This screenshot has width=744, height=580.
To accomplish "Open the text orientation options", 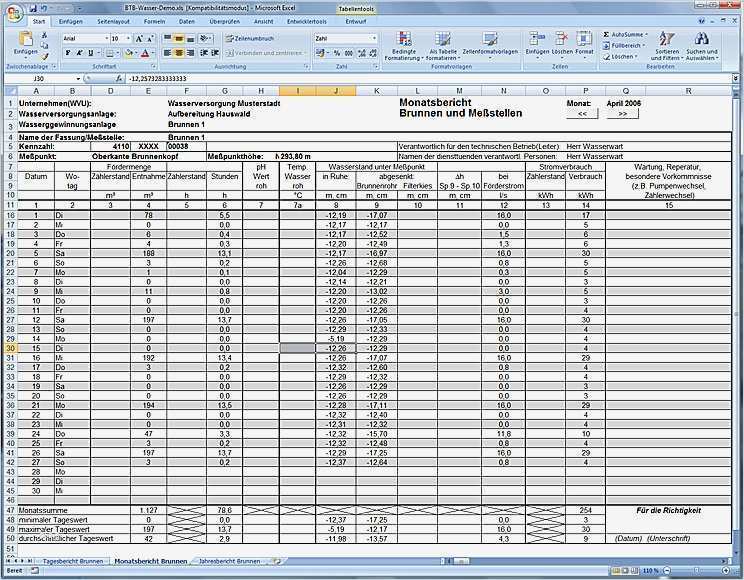I will (x=205, y=38).
